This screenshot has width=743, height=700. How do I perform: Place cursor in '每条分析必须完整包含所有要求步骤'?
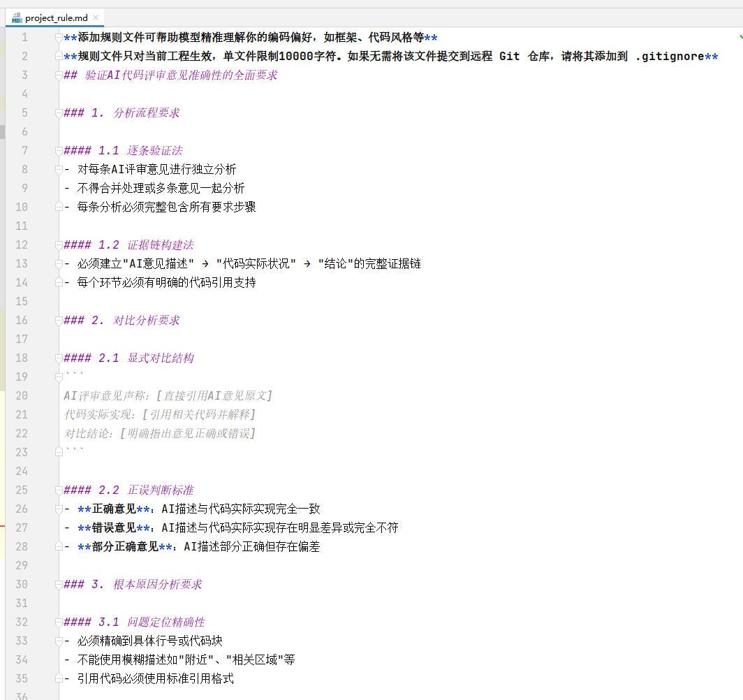click(x=166, y=207)
